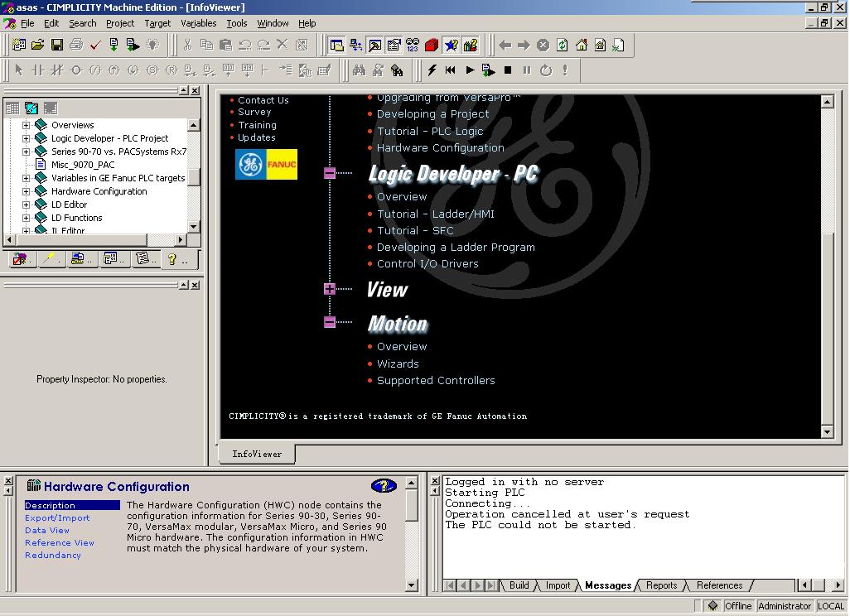Download to PLC with the green down arrow icon
Viewport: 850px width, 616px height.
point(113,45)
